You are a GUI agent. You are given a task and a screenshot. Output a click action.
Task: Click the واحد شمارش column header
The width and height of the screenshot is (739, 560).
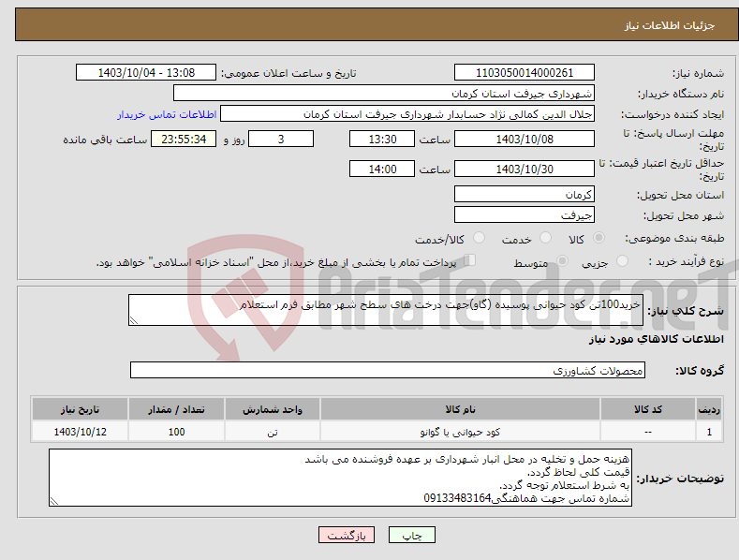pyautogui.click(x=273, y=409)
